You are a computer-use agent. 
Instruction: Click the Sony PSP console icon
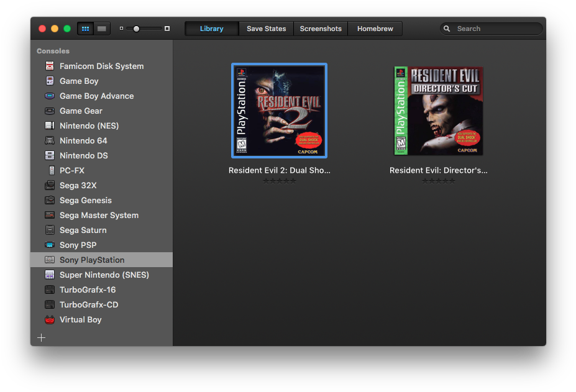click(50, 245)
